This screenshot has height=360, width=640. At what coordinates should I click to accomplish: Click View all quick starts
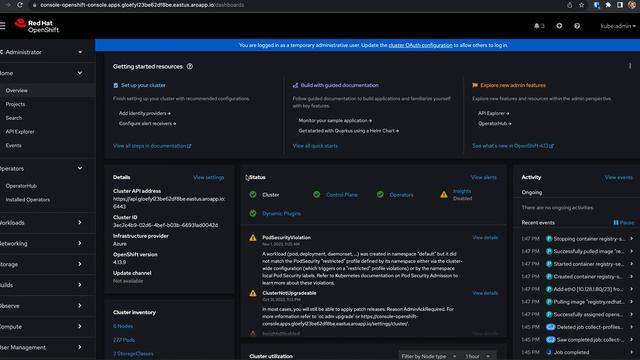pos(315,146)
